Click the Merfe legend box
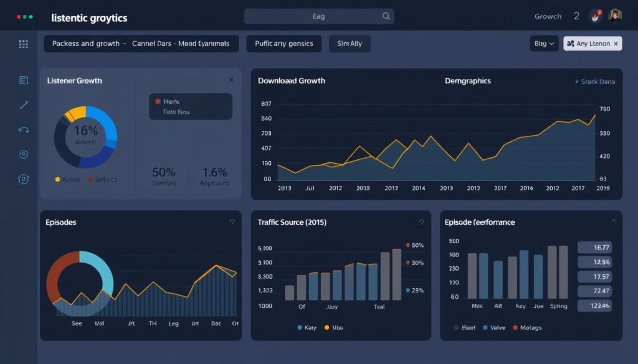Viewport: 638px width, 364px height. pyautogui.click(x=191, y=106)
